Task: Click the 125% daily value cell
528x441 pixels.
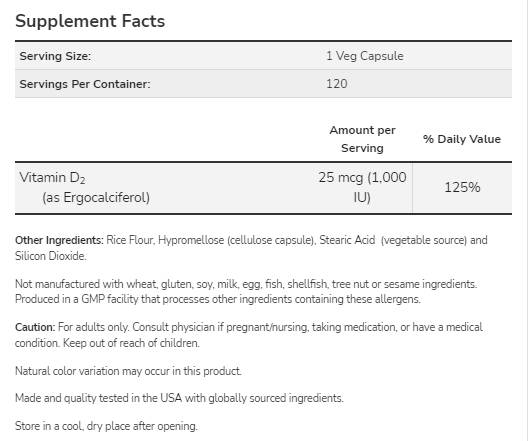Action: [x=462, y=188]
